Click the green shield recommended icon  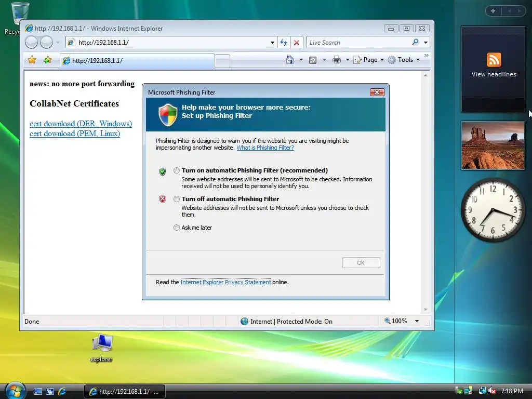[163, 171]
